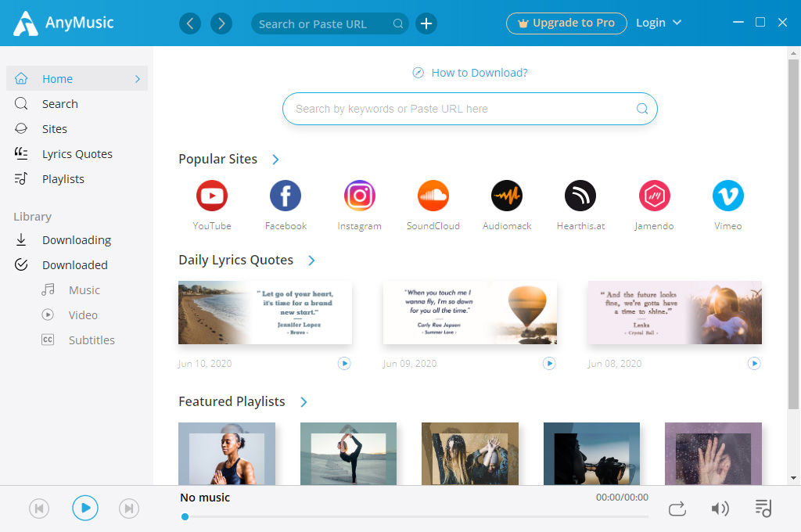
Task: Play the Jun 10, 2020 lyrics quote
Action: point(344,363)
